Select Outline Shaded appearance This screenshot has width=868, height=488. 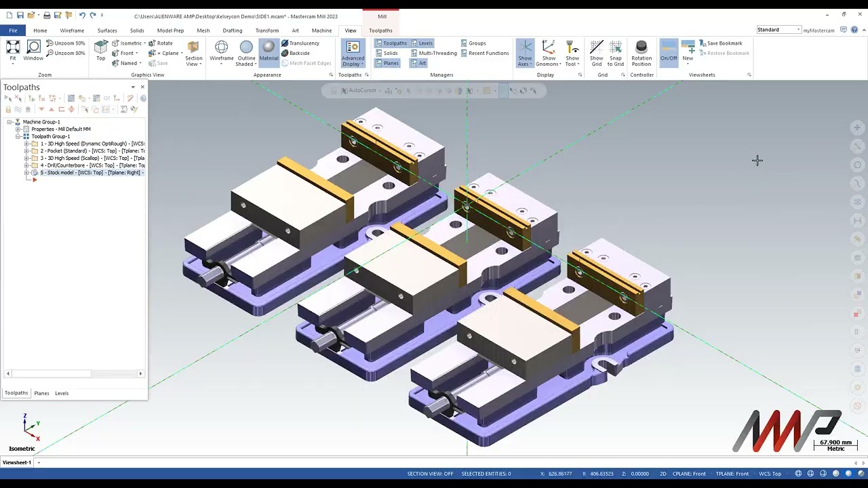[246, 53]
